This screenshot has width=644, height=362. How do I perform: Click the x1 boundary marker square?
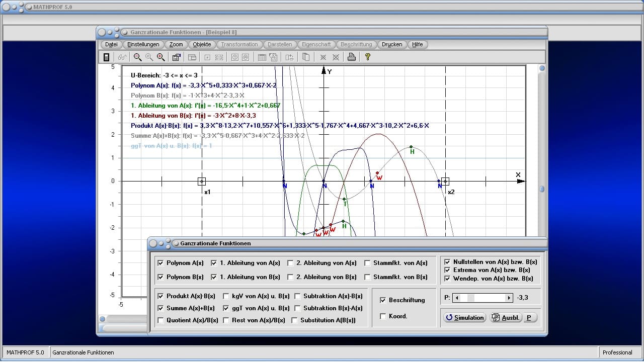pos(202,182)
